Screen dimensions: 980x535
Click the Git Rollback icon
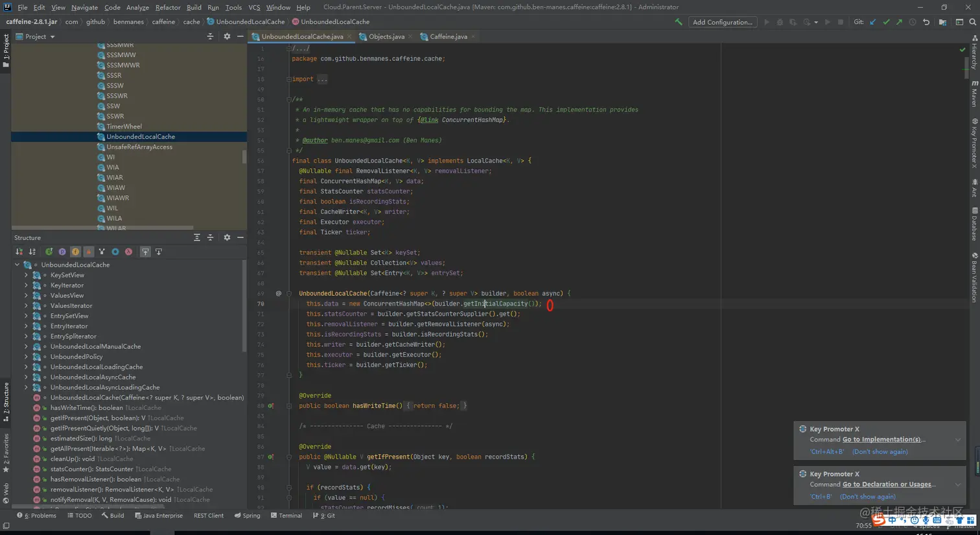926,22
